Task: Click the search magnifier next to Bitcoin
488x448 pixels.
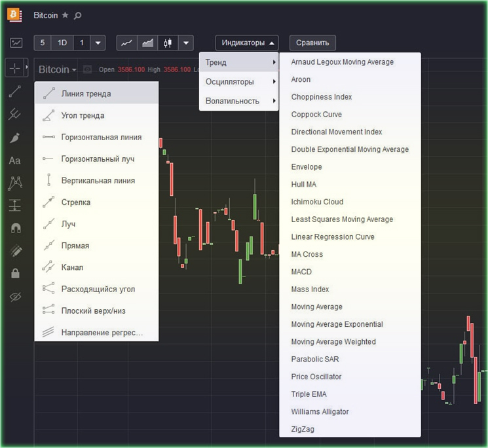Action: (x=78, y=16)
